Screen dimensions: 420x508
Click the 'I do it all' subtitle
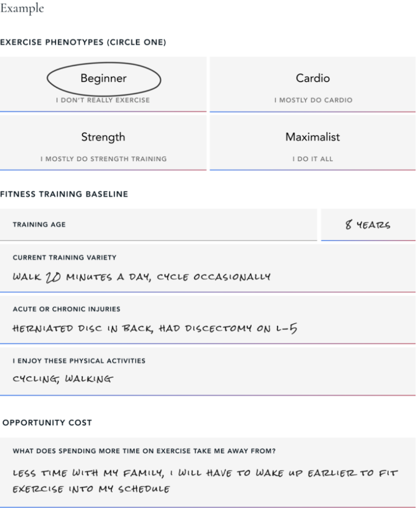coord(312,159)
